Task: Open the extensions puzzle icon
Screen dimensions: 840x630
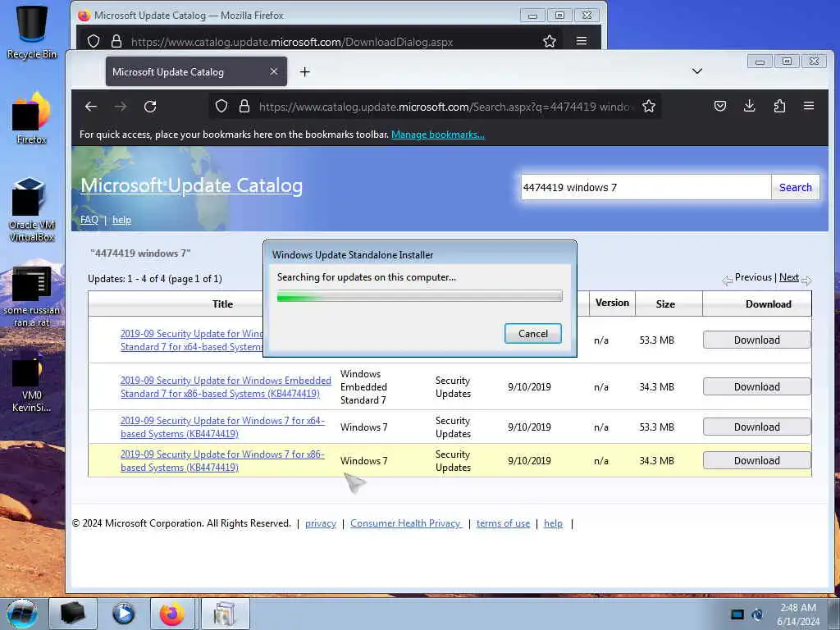Action: [779, 106]
